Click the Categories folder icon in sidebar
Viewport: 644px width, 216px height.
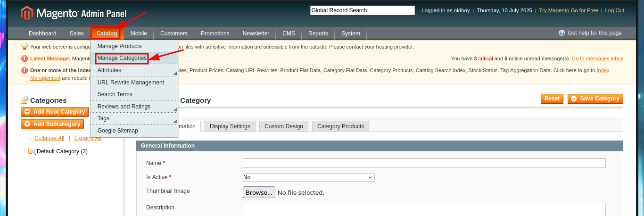click(x=25, y=100)
